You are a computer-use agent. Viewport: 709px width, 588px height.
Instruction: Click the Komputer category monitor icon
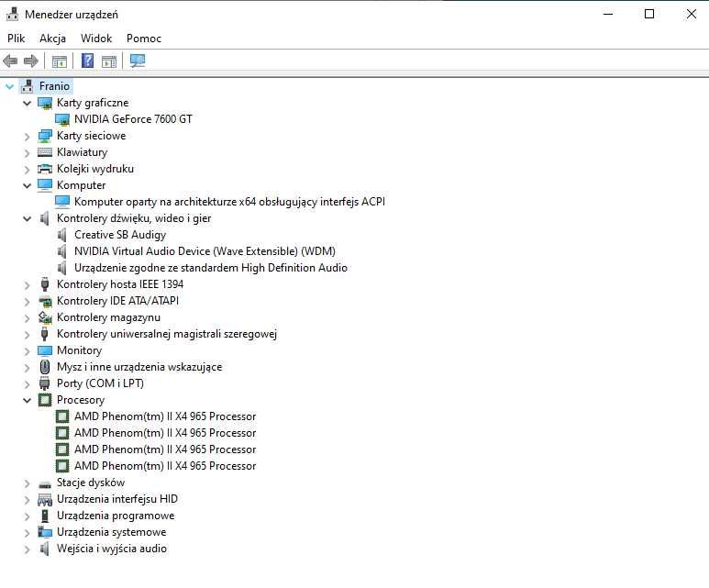pyautogui.click(x=45, y=185)
